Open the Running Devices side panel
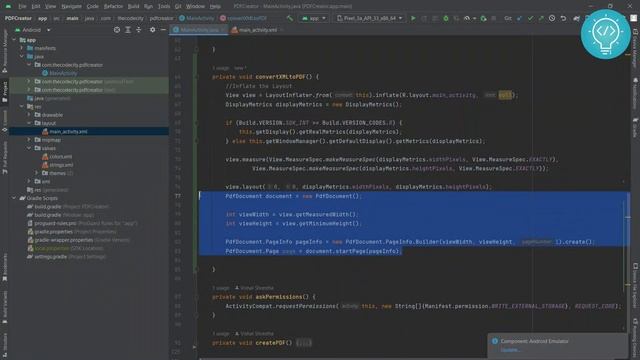 [x=635, y=337]
